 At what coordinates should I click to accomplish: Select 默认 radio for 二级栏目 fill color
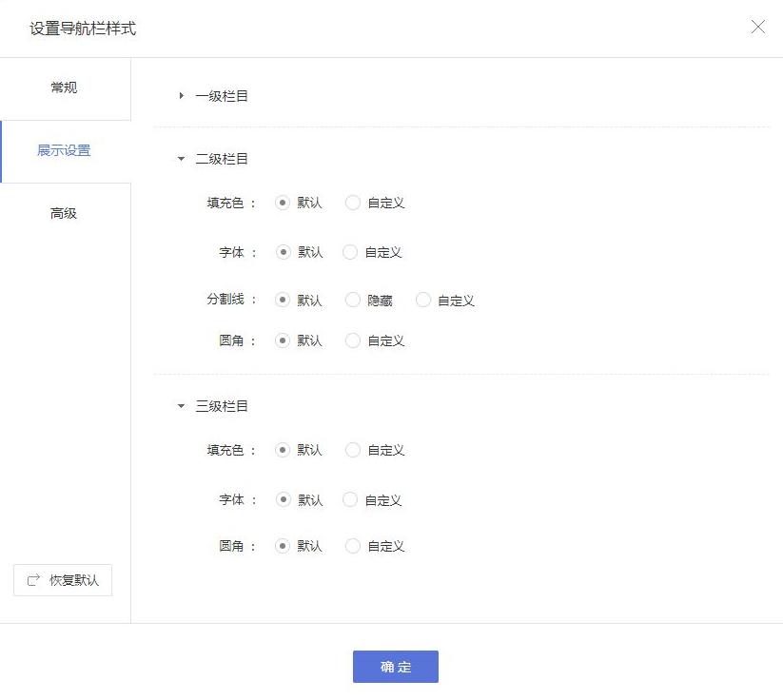click(x=283, y=203)
